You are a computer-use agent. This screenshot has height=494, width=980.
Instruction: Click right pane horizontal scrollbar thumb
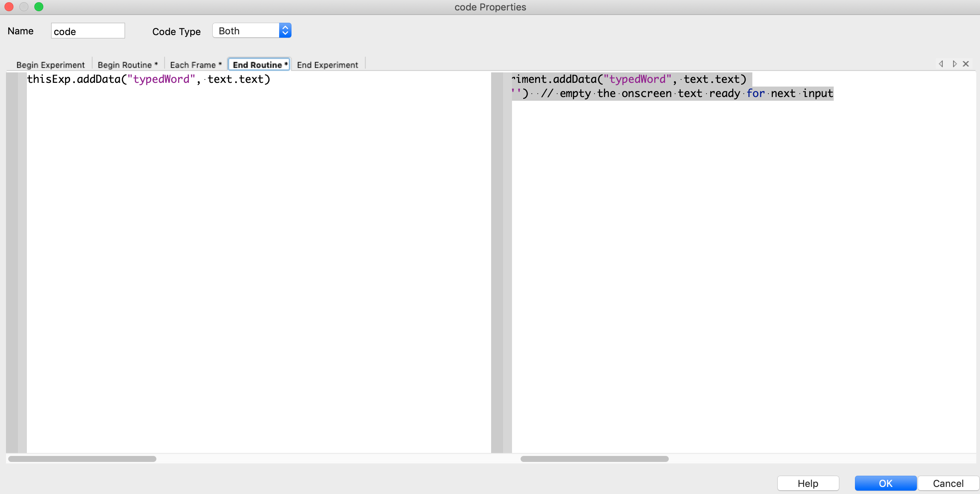(594, 459)
